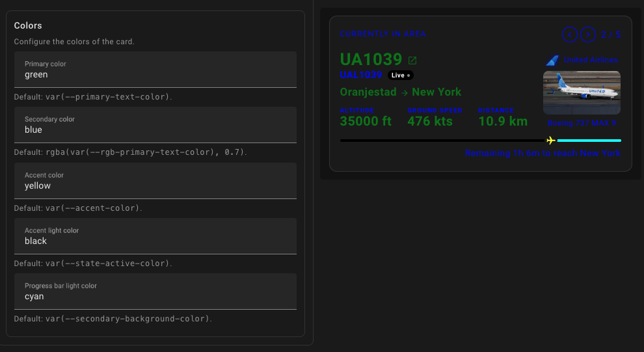Edit the Progress bar light color field
Viewport: 644px width, 352px height.
(155, 291)
